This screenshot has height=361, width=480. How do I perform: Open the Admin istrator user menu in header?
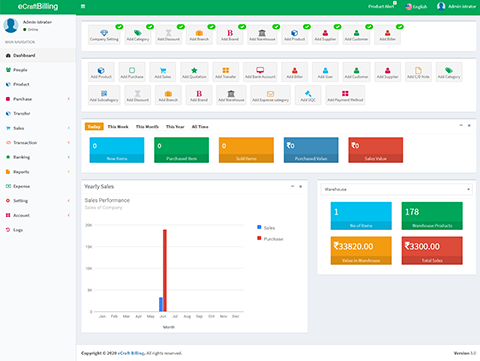(x=456, y=6)
